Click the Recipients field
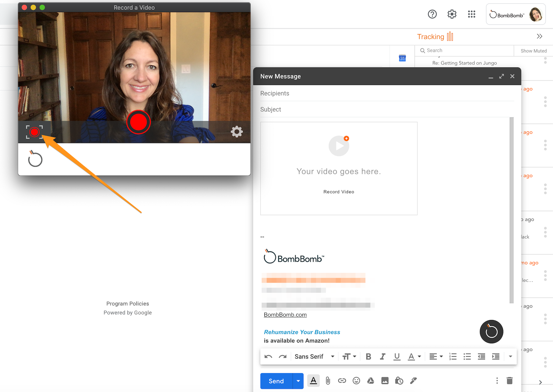 pyautogui.click(x=384, y=93)
